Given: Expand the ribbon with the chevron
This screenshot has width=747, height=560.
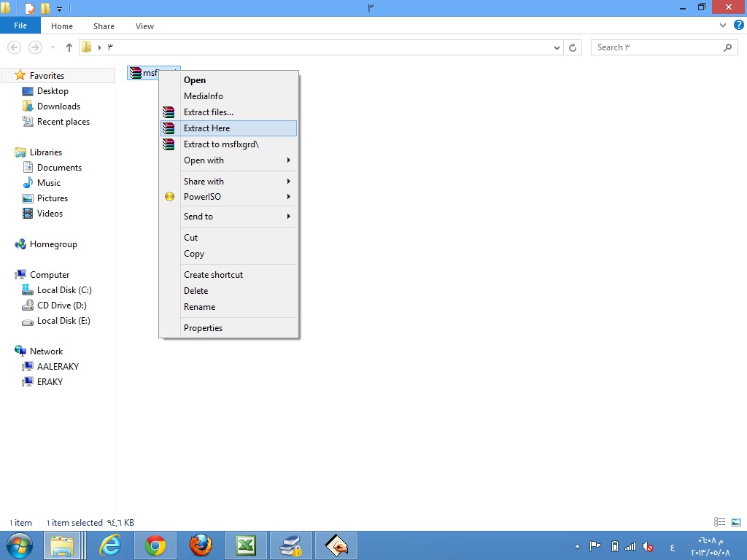Looking at the screenshot, I should [723, 26].
